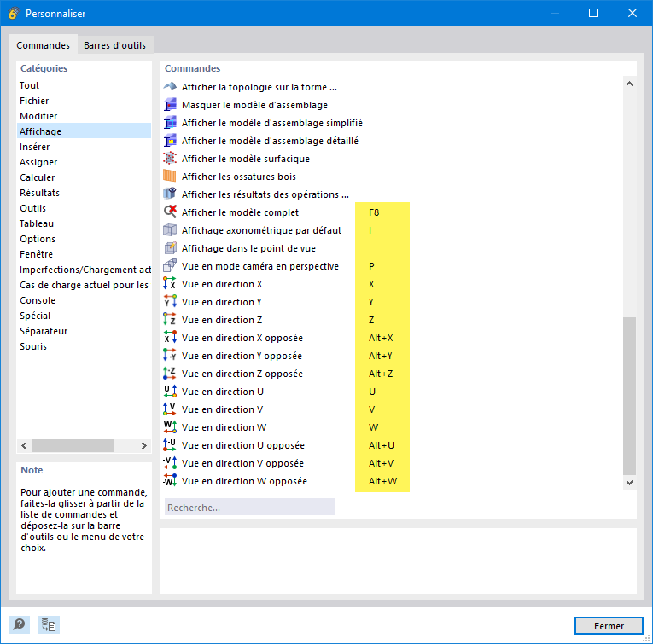Image resolution: width=653 pixels, height=644 pixels.
Task: Click the categories scroll left arrow
Action: 24,445
